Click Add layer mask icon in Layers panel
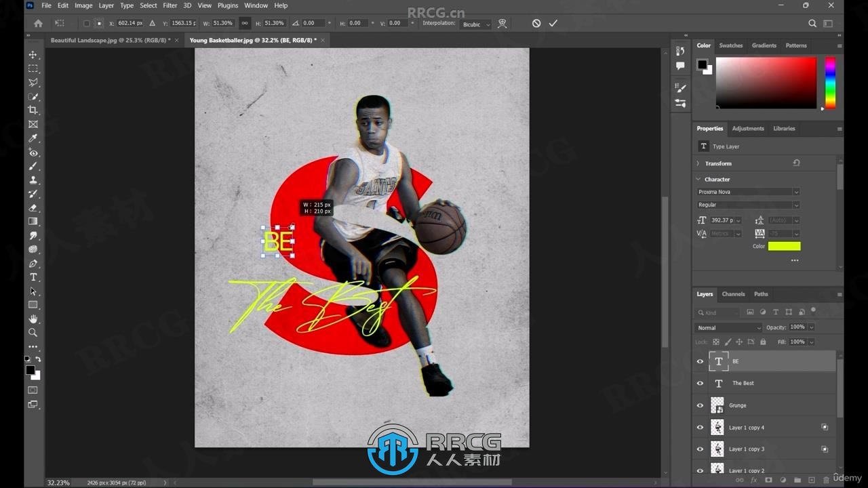 [x=768, y=480]
